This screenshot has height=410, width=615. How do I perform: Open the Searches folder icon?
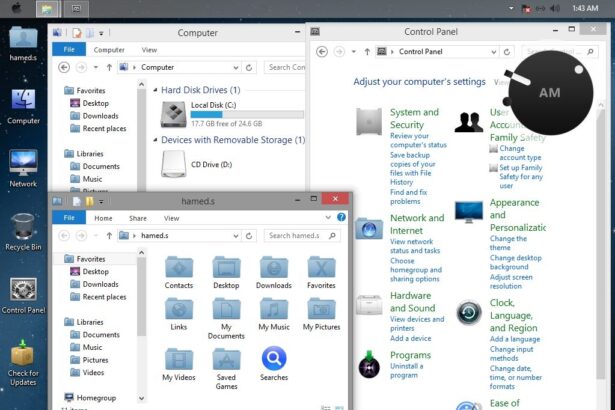pos(274,358)
